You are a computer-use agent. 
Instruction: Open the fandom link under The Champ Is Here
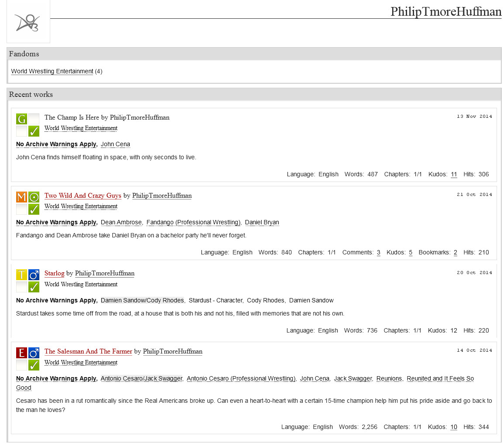[x=81, y=128]
